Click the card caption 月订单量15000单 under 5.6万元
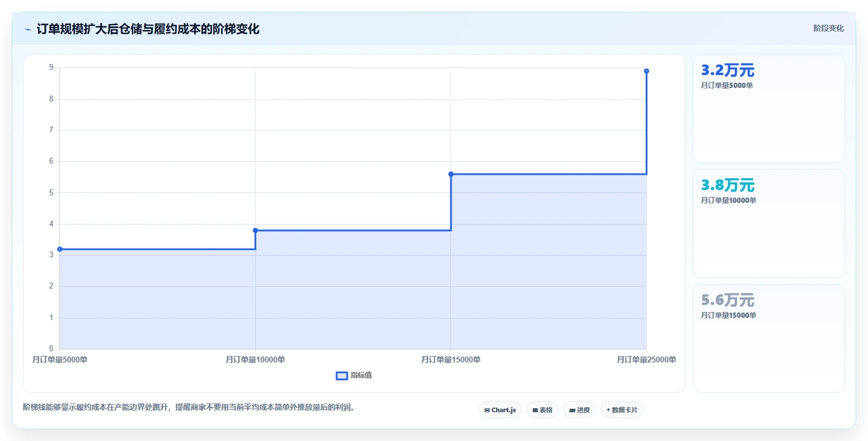Viewport: 868px width, 441px height. tap(728, 316)
